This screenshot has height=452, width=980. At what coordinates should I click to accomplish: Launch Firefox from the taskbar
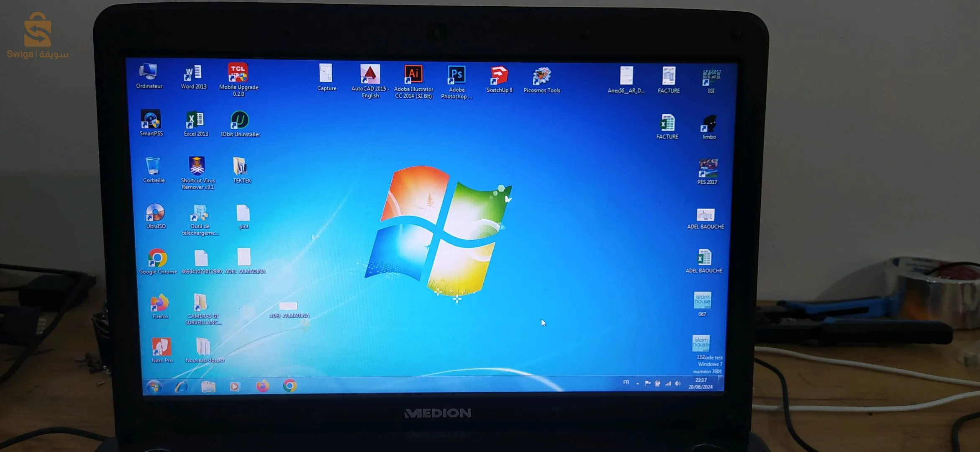263,386
